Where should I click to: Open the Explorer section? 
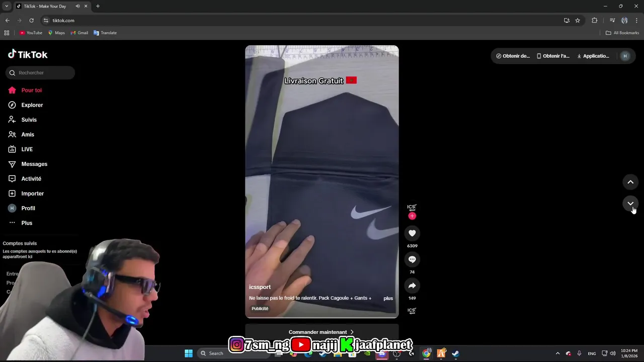coord(26,105)
